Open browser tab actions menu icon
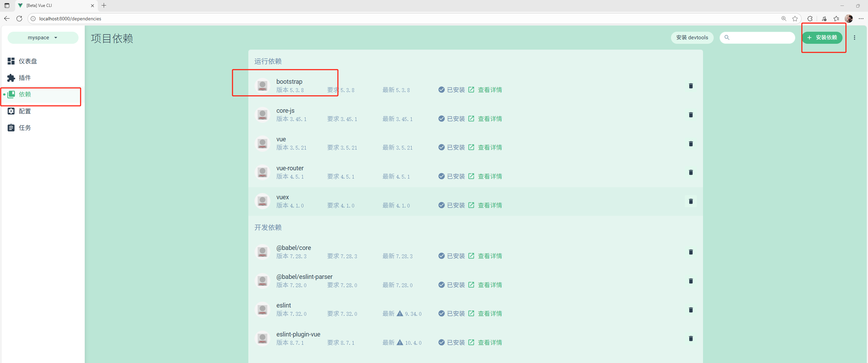The width and height of the screenshot is (868, 363). tap(7, 6)
